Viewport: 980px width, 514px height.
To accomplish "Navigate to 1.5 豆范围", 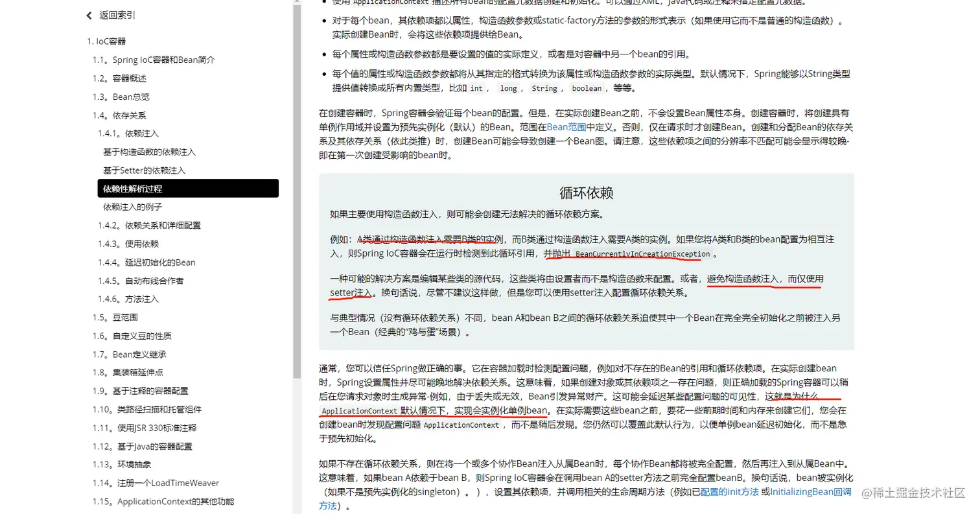I will pyautogui.click(x=115, y=318).
